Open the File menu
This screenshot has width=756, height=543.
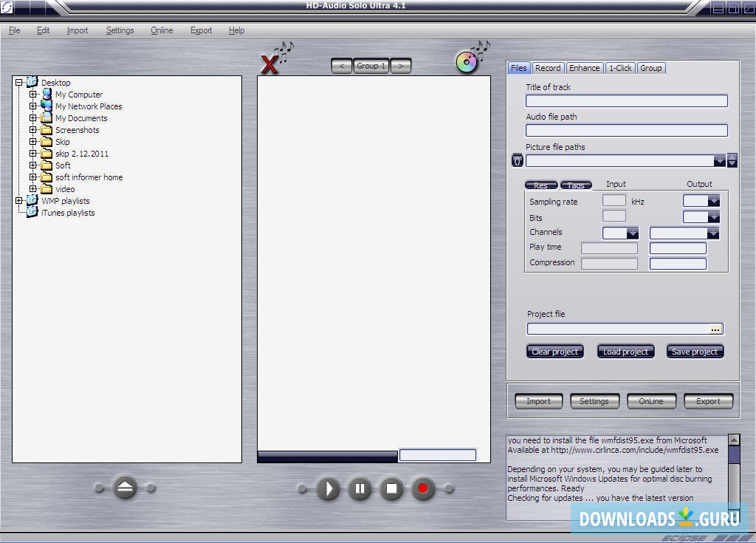click(x=15, y=30)
